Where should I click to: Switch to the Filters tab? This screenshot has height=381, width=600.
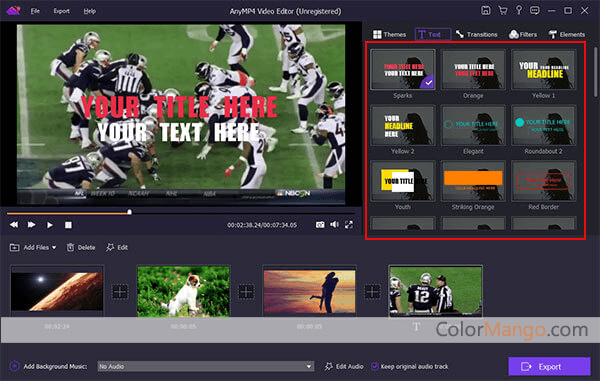tap(523, 34)
